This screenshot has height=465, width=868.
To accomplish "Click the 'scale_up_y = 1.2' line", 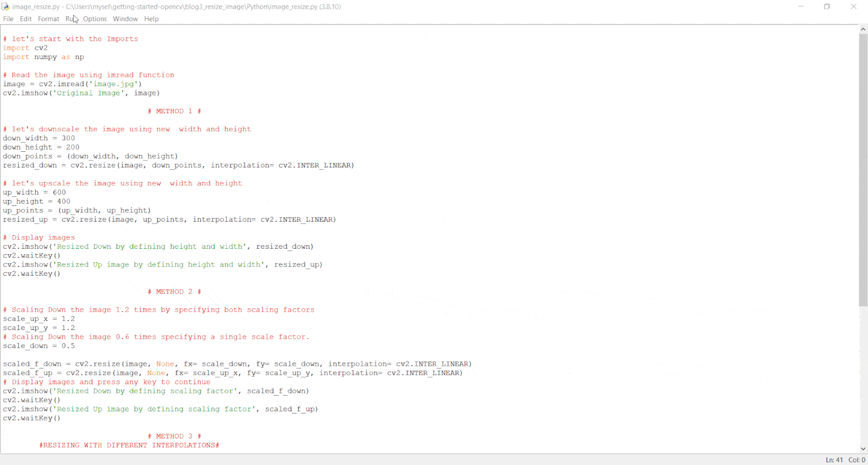I will [x=39, y=328].
